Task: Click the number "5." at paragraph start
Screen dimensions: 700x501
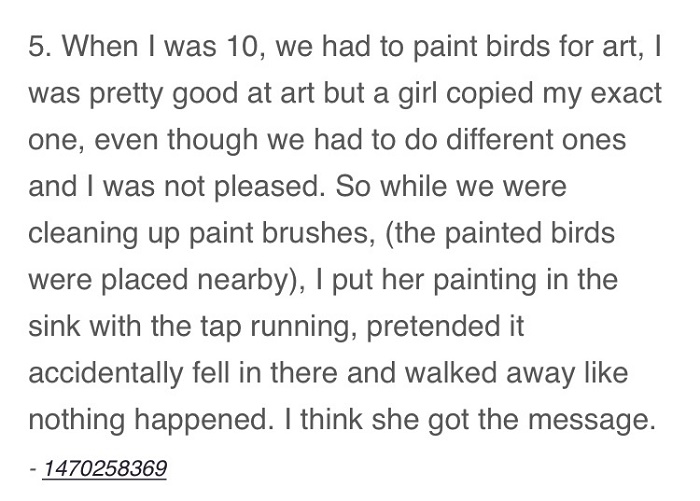Action: pyautogui.click(x=41, y=48)
